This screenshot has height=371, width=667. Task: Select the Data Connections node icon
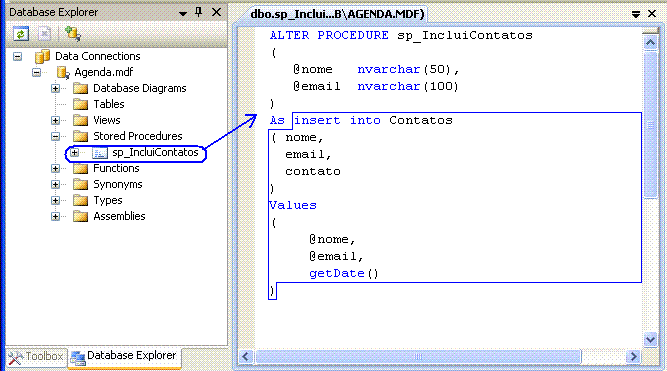click(42, 56)
